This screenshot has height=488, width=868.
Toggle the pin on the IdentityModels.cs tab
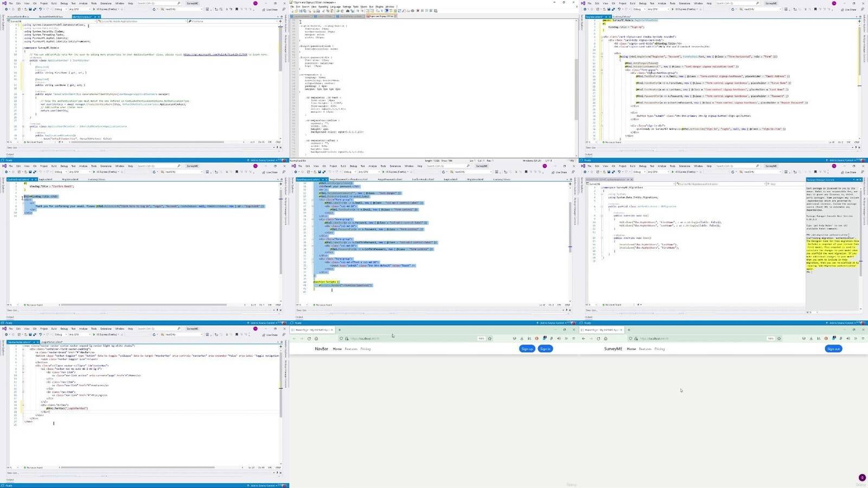tap(95, 17)
